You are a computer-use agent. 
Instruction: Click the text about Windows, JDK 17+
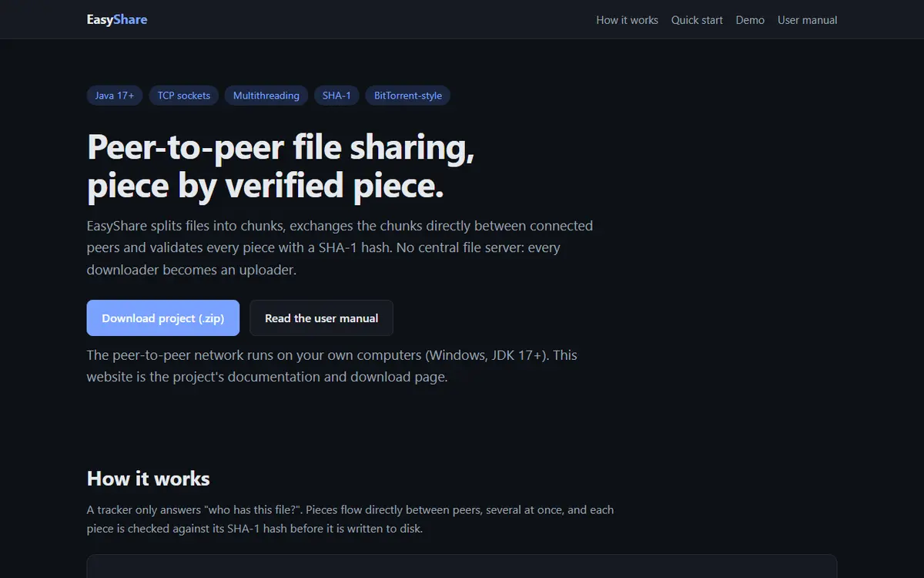tap(332, 366)
